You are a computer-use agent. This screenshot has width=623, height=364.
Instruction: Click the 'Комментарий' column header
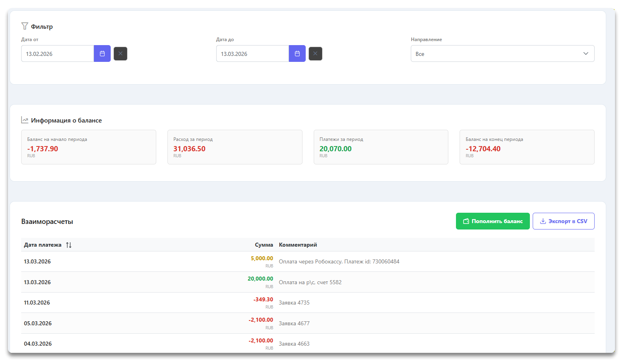pos(298,245)
